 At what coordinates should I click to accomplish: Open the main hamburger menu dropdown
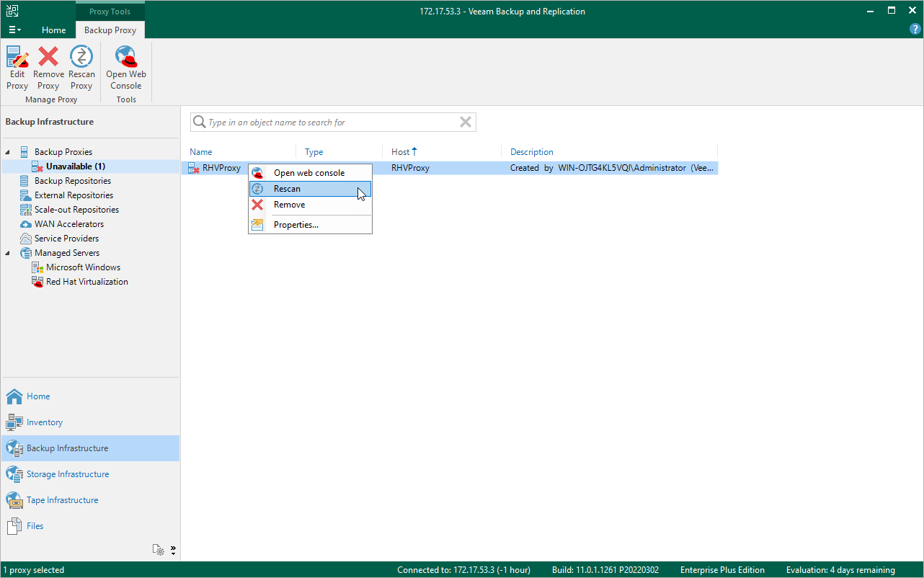pyautogui.click(x=14, y=30)
